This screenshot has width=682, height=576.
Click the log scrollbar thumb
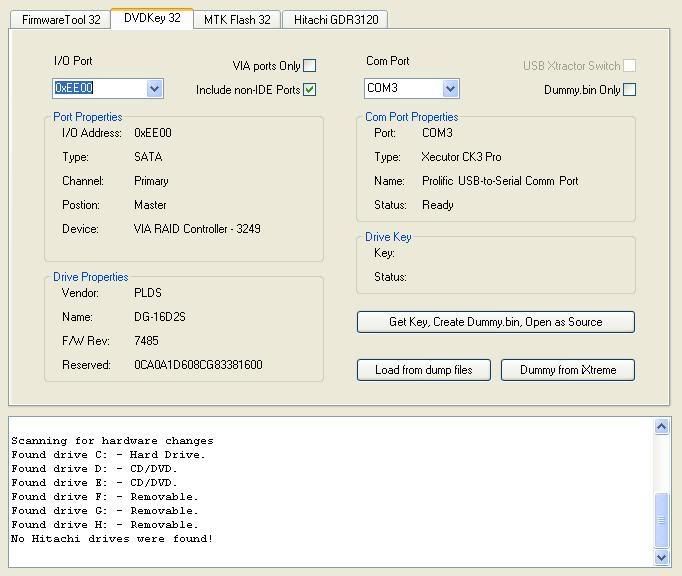pyautogui.click(x=662, y=520)
